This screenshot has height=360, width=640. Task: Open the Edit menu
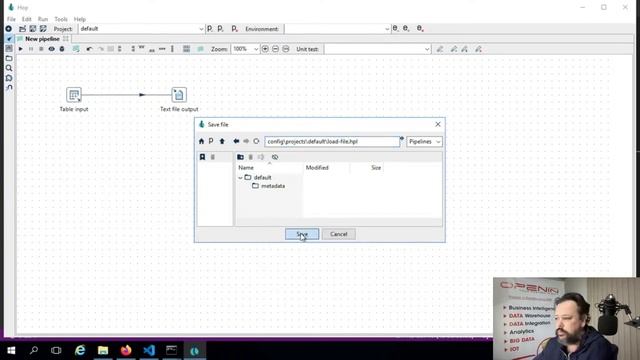click(27, 19)
